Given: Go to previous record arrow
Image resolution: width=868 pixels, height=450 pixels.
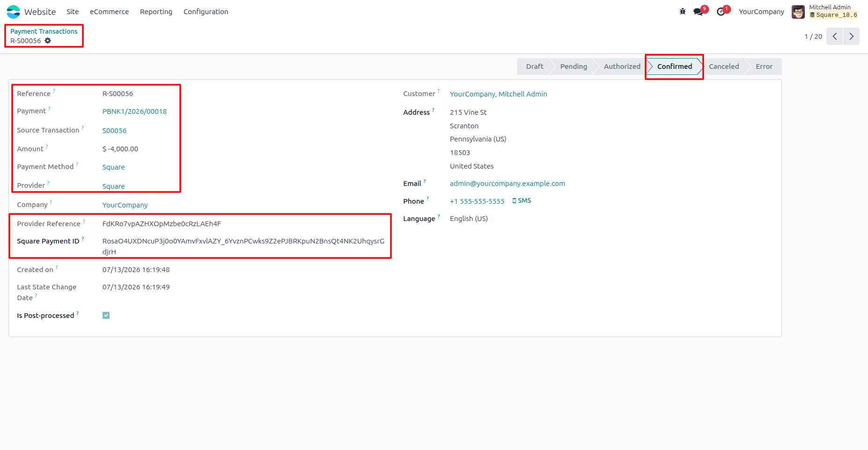Looking at the screenshot, I should point(835,37).
